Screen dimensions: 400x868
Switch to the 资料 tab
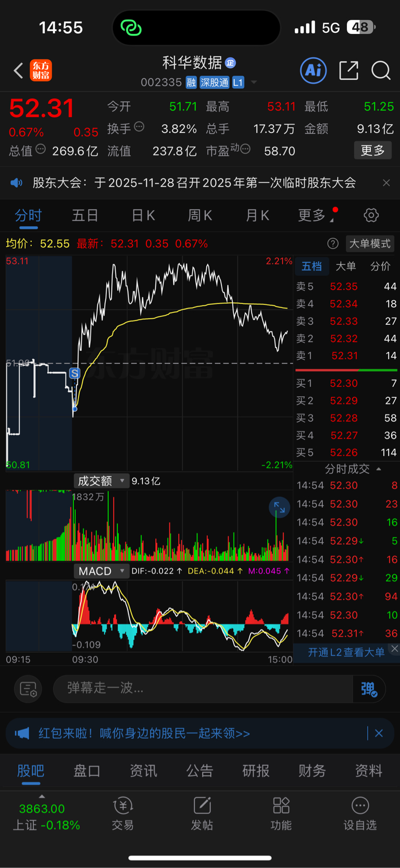pyautogui.click(x=368, y=771)
